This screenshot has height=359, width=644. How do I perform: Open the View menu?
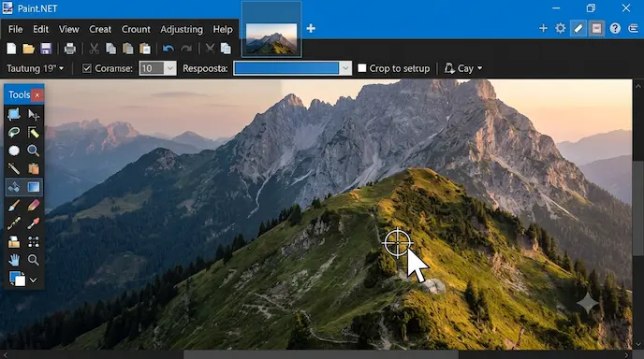tap(68, 29)
